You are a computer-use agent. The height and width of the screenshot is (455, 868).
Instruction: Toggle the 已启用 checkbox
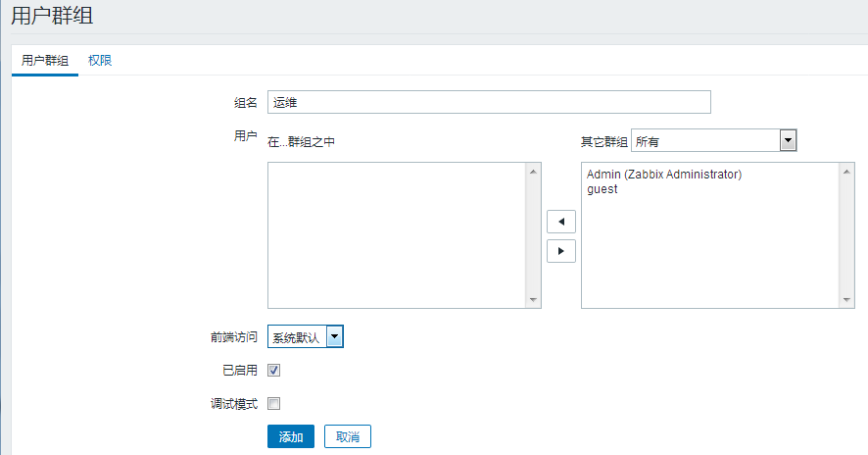pyautogui.click(x=274, y=371)
